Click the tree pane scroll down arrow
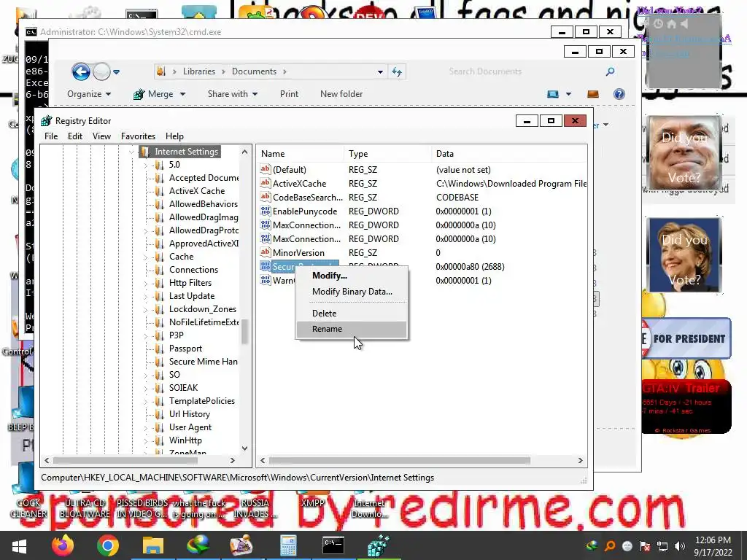Screen dimensions: 747x560 click(x=245, y=448)
